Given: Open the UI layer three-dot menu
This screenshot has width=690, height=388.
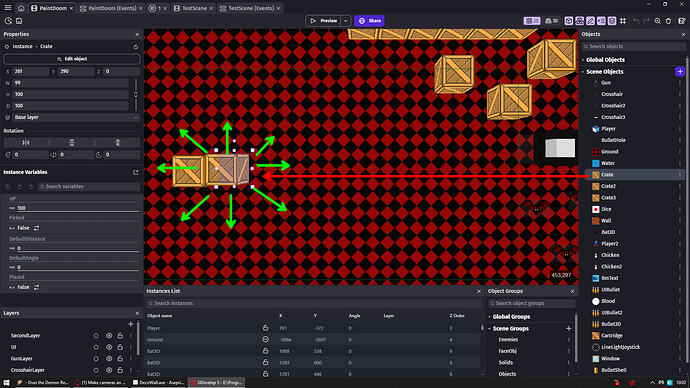Looking at the screenshot, I should click(131, 347).
